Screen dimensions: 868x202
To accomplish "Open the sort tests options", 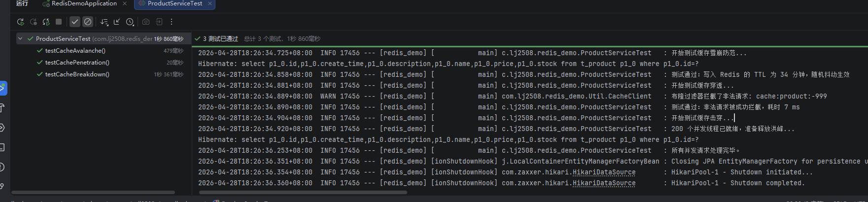I will (104, 22).
